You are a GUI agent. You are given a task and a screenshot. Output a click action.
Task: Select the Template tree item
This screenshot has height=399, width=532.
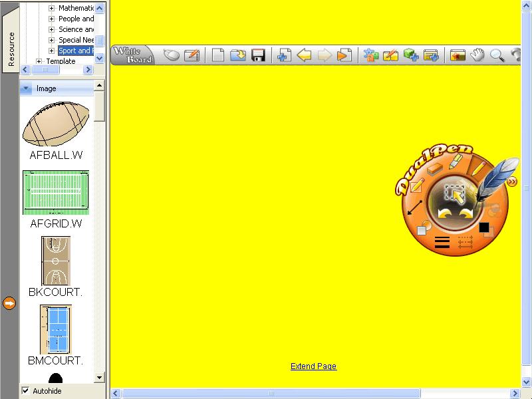tap(61, 61)
